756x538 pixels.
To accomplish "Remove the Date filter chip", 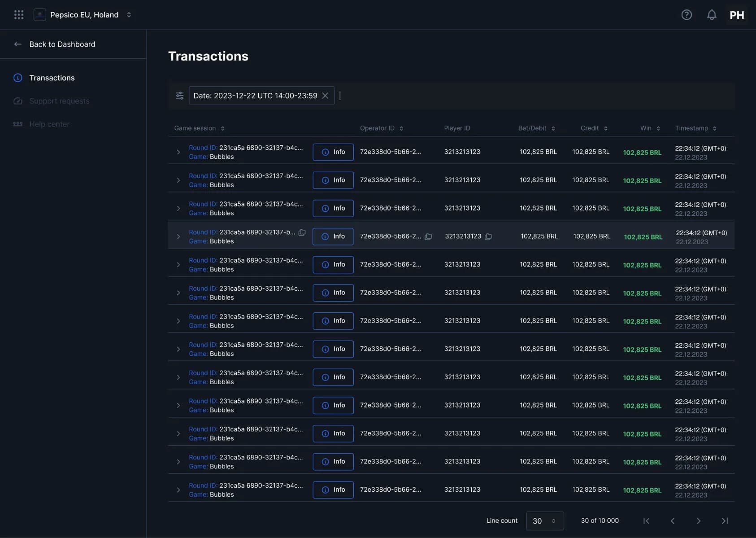I will click(x=325, y=96).
